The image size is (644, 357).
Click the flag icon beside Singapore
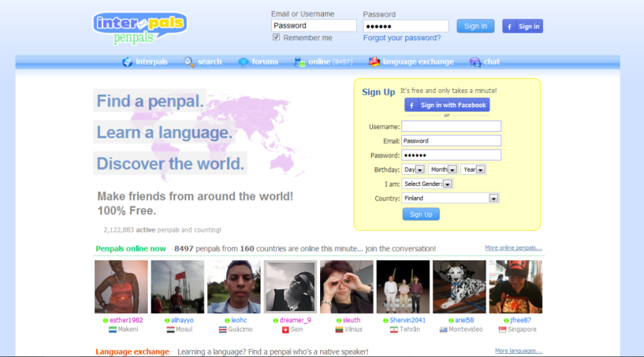pyautogui.click(x=502, y=329)
